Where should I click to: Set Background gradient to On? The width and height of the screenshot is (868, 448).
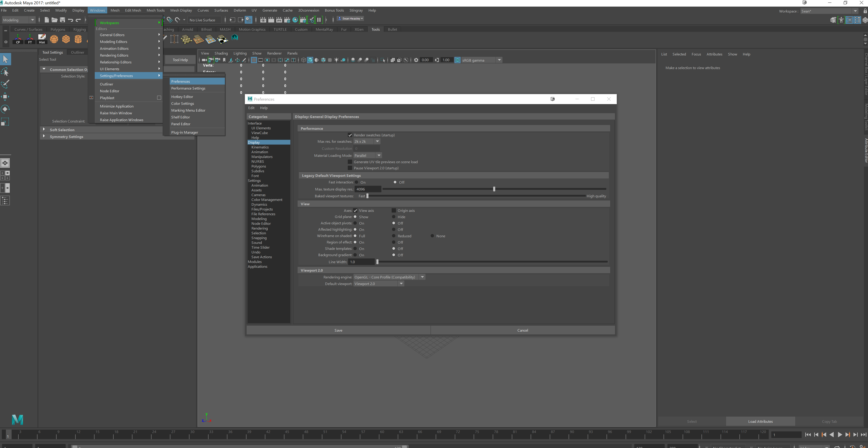(x=355, y=255)
